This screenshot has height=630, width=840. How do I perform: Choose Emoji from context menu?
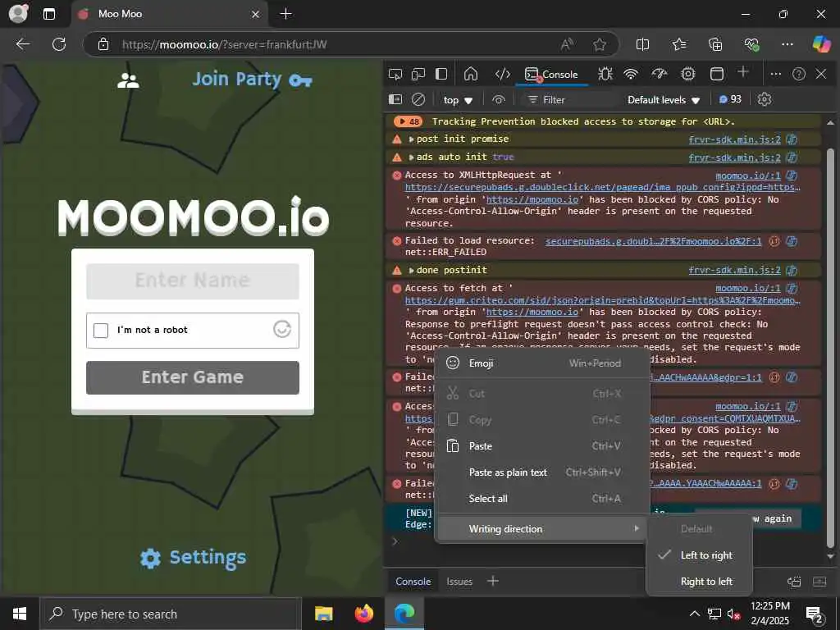pyautogui.click(x=541, y=363)
